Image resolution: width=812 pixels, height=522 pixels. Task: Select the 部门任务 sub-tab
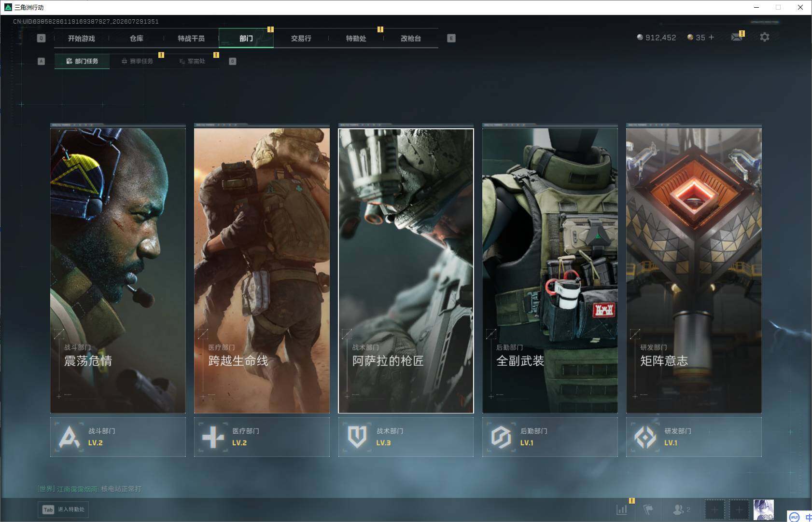tap(82, 61)
